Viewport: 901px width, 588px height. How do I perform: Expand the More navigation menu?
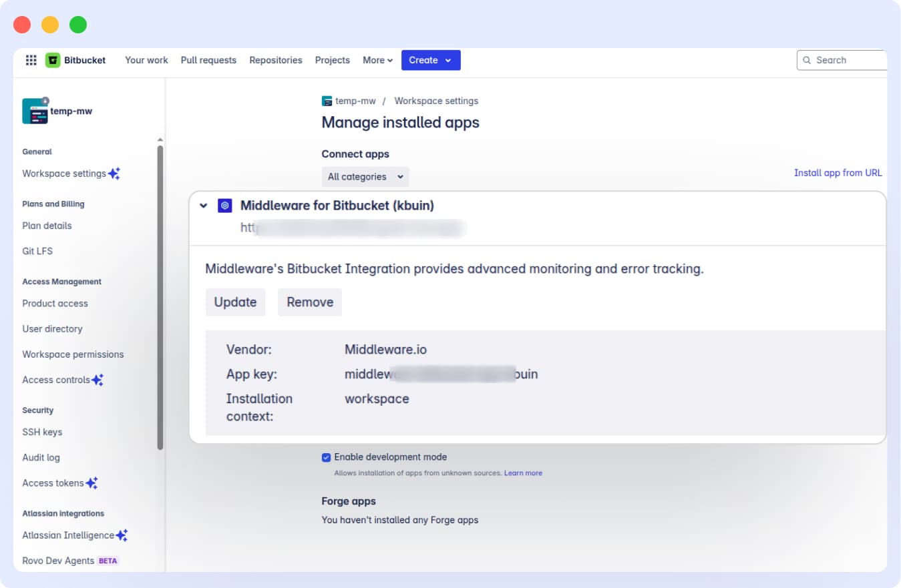point(377,60)
